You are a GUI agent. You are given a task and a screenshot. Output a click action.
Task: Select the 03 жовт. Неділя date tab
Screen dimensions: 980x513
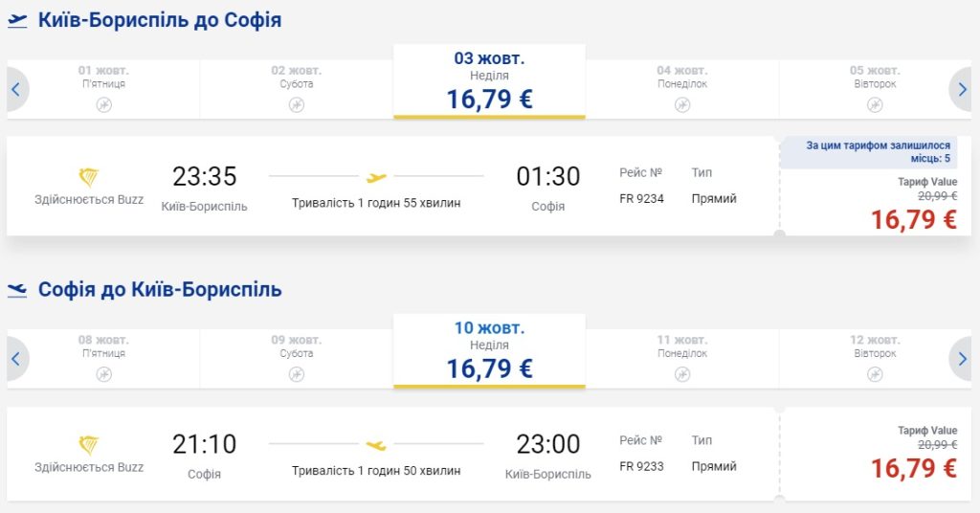pyautogui.click(x=489, y=82)
